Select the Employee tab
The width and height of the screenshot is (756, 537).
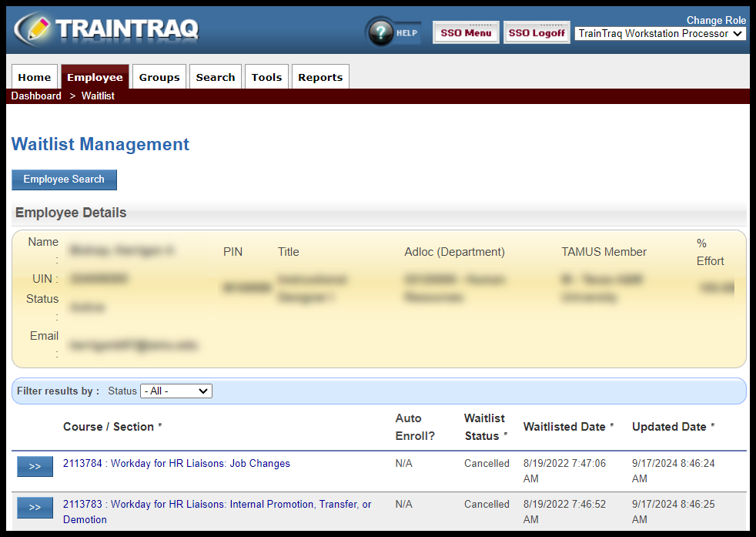[x=95, y=77]
